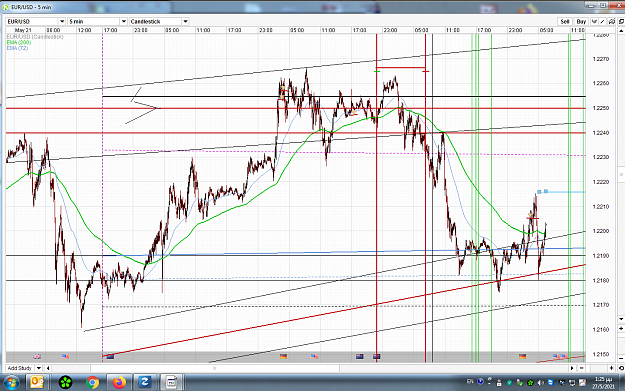Click the binoculars search icon

coord(611,22)
